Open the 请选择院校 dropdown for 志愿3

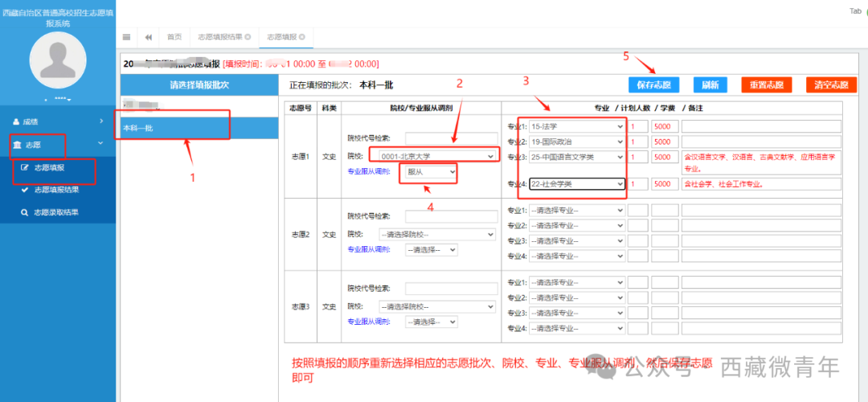[x=437, y=306]
